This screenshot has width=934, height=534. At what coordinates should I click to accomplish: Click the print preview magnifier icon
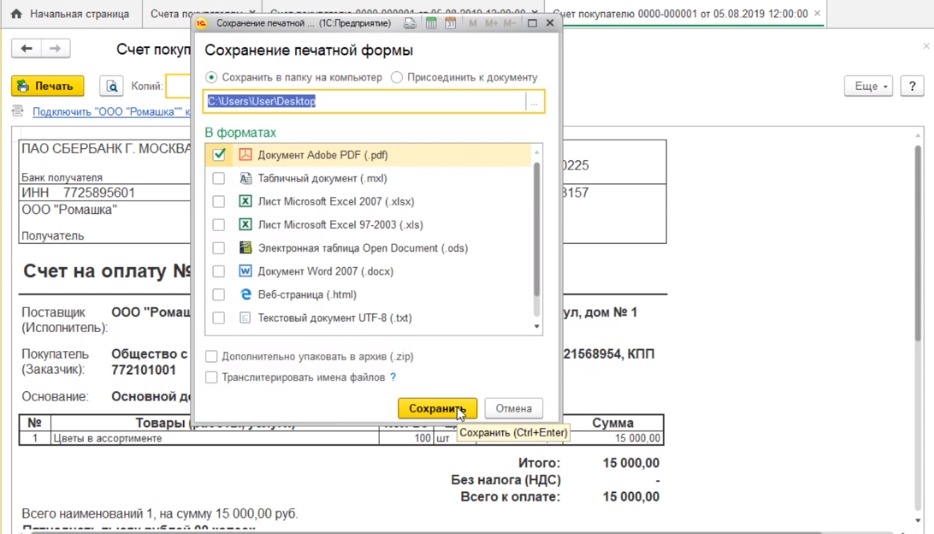112,87
